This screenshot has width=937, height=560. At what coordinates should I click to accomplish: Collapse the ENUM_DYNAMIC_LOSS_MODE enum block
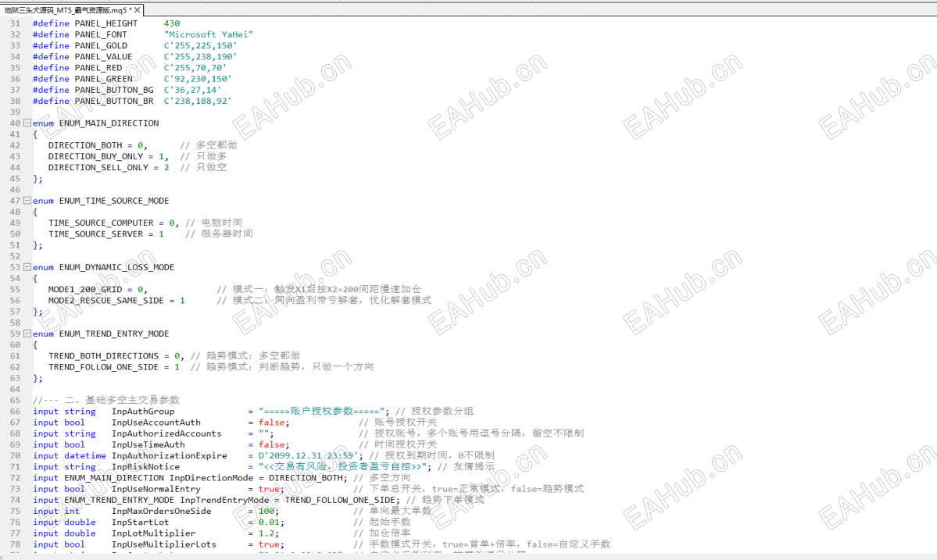point(27,267)
